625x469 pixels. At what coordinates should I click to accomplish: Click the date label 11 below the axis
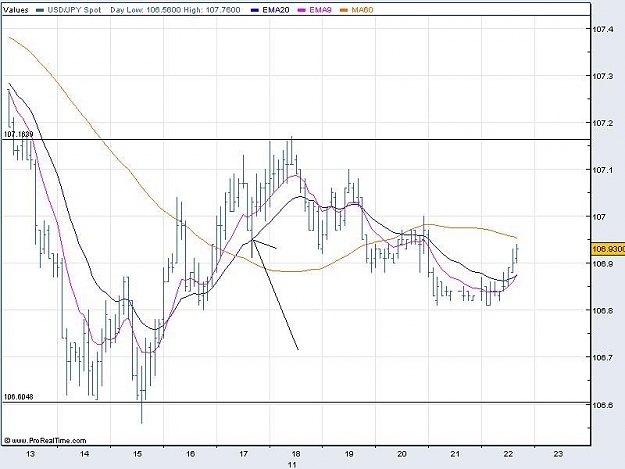292,465
